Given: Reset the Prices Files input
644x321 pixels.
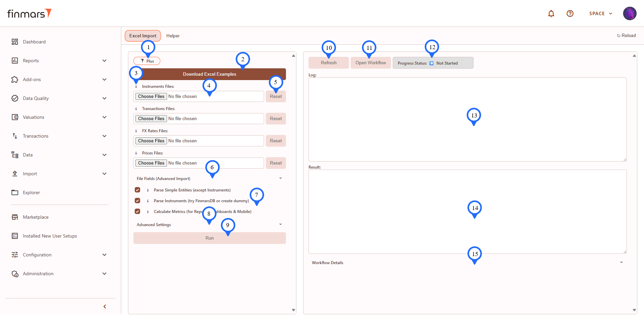Looking at the screenshot, I should pyautogui.click(x=276, y=163).
